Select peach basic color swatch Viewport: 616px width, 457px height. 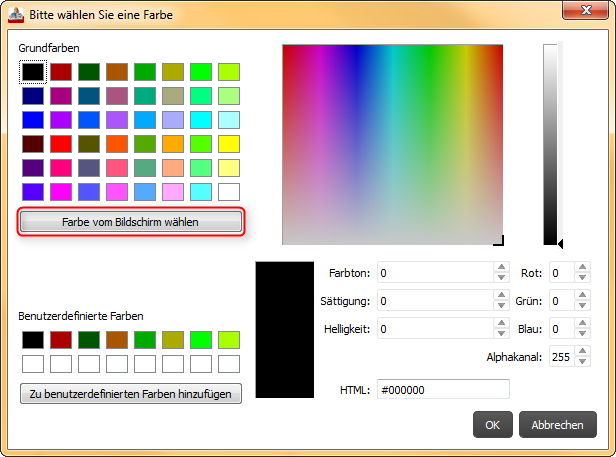pyautogui.click(x=173, y=168)
